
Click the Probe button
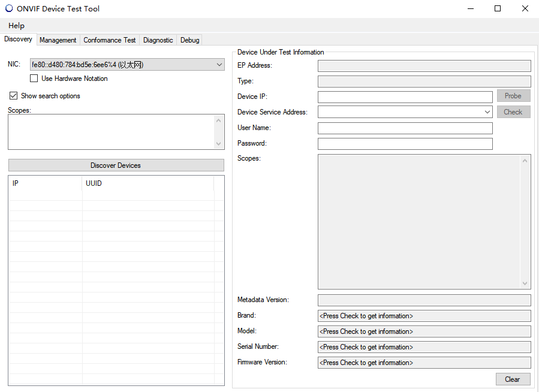(x=513, y=96)
